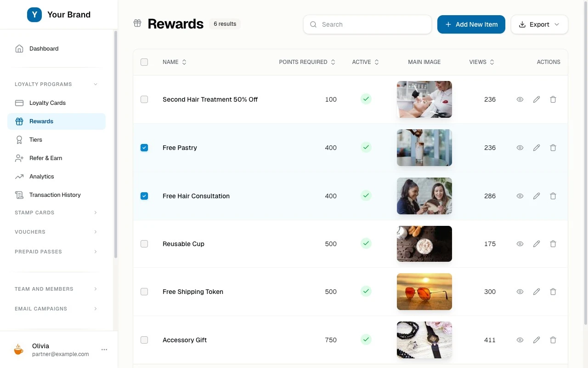The height and width of the screenshot is (368, 588).
Task: Click the 411 views value
Action: point(490,340)
